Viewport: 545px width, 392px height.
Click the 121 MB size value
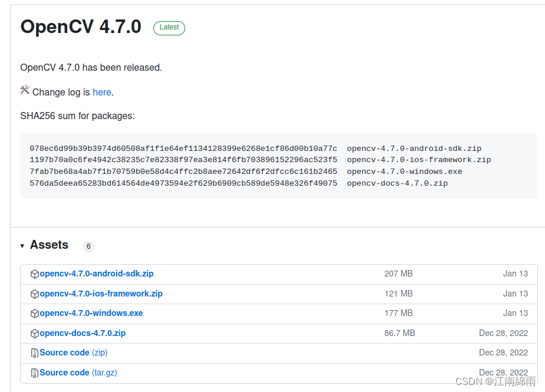pyautogui.click(x=398, y=294)
